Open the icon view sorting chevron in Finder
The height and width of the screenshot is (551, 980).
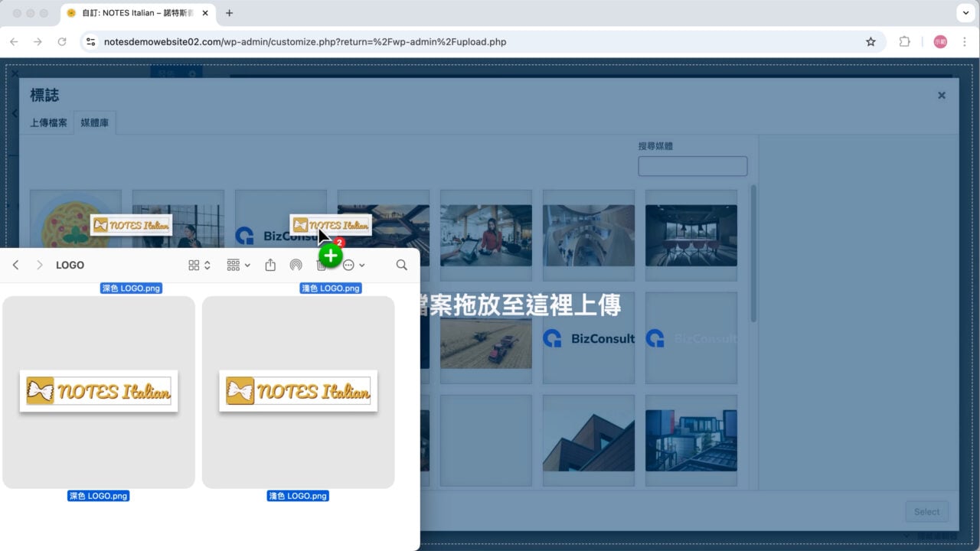click(207, 265)
